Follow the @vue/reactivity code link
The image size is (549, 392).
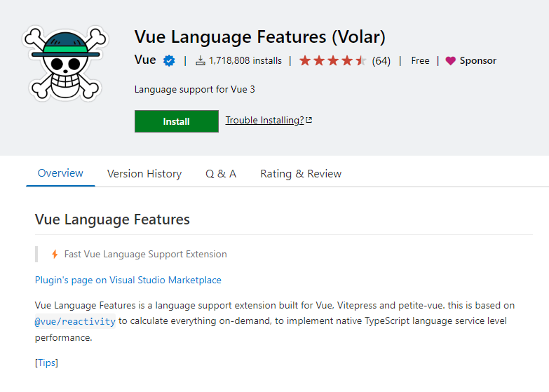point(75,321)
